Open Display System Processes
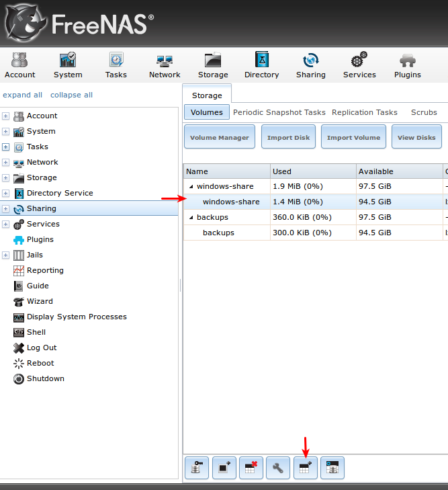This screenshot has width=448, height=490. [77, 317]
